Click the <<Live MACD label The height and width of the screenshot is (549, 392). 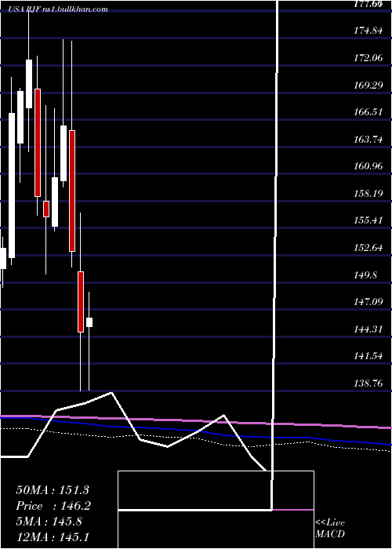click(330, 529)
